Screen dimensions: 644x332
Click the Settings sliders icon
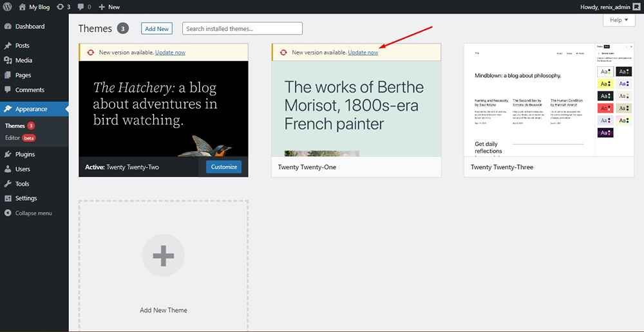pyautogui.click(x=7, y=198)
